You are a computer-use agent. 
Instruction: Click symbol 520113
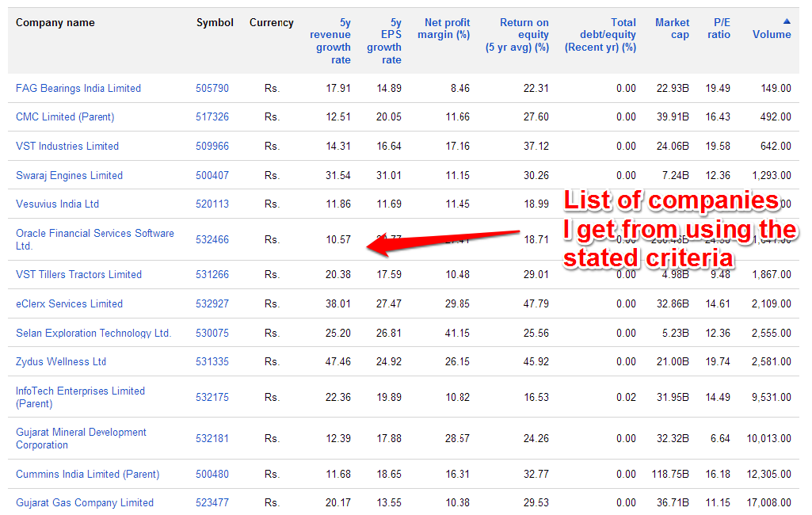tap(212, 204)
